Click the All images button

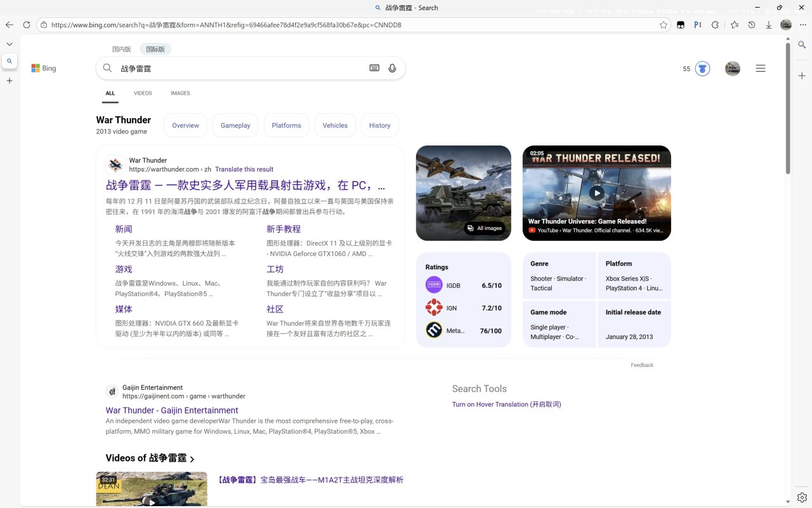[x=485, y=228]
